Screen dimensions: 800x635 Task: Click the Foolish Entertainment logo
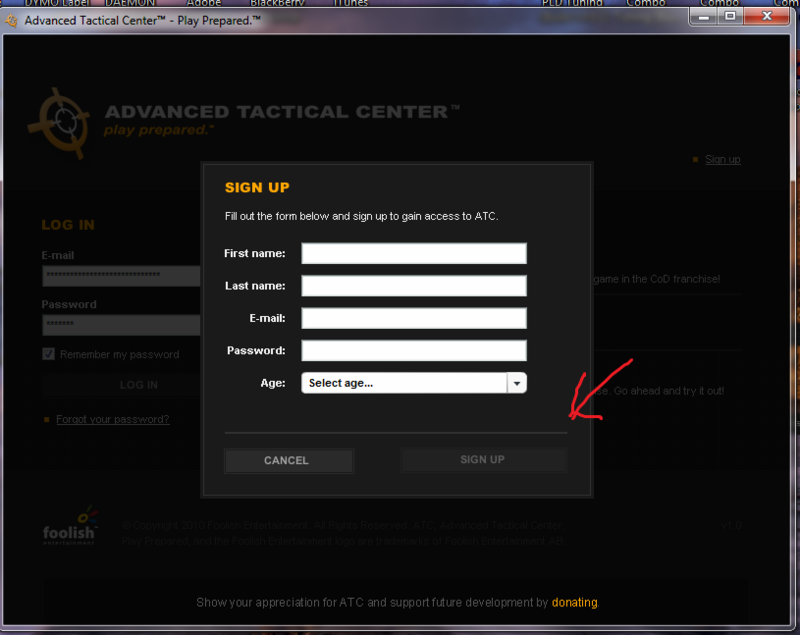69,525
